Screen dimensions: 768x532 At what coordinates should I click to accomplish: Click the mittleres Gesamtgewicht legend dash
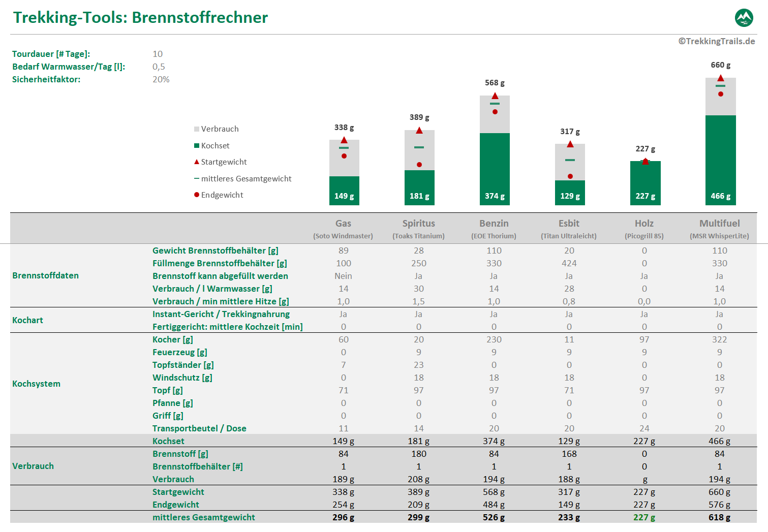coord(197,179)
